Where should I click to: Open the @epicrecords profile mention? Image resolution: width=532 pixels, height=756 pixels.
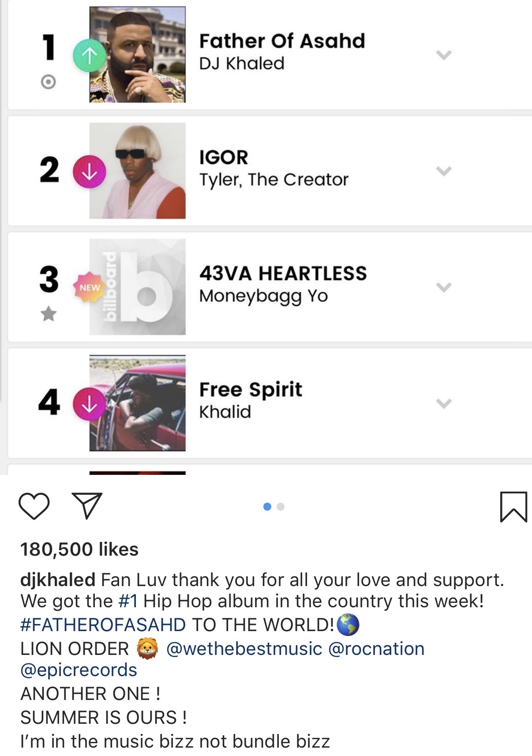coord(79,670)
